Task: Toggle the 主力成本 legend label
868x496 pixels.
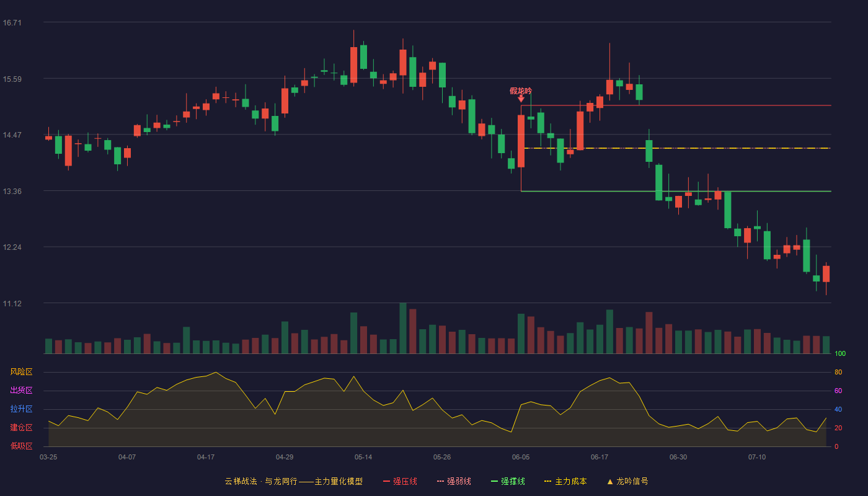Action: pyautogui.click(x=570, y=481)
